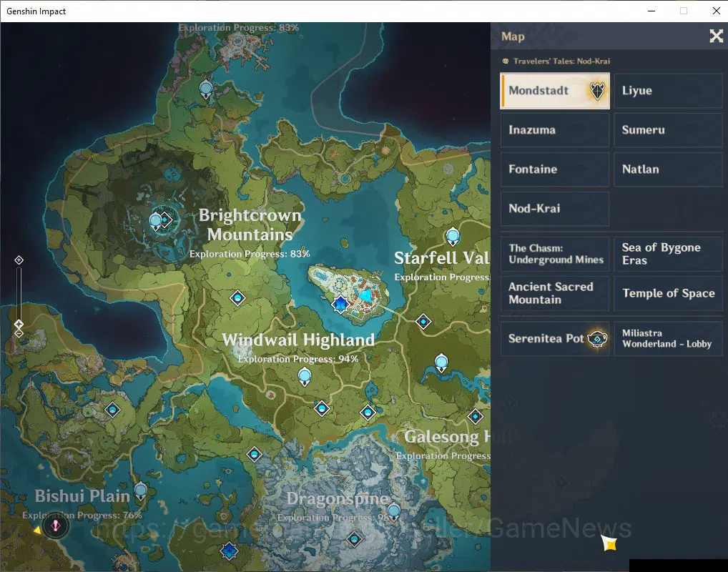Close the Genshin Impact window
Screen dimensions: 728x572
pyautogui.click(x=716, y=11)
